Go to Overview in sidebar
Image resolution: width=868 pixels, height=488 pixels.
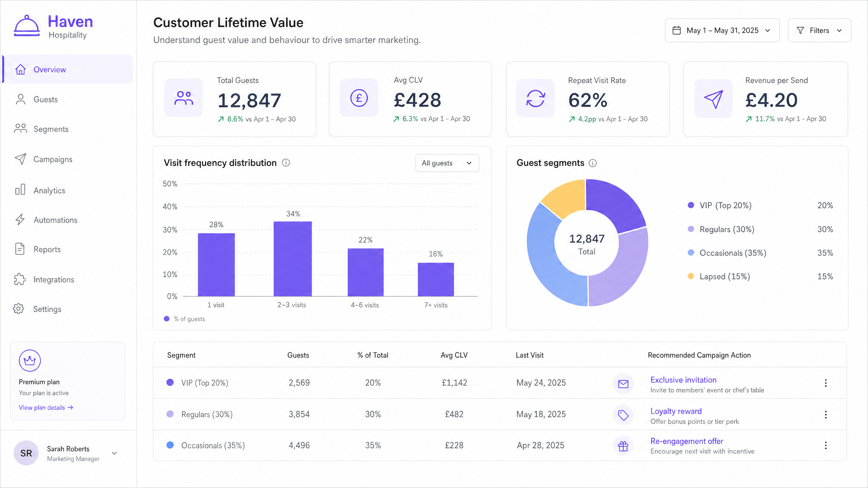[x=68, y=69]
